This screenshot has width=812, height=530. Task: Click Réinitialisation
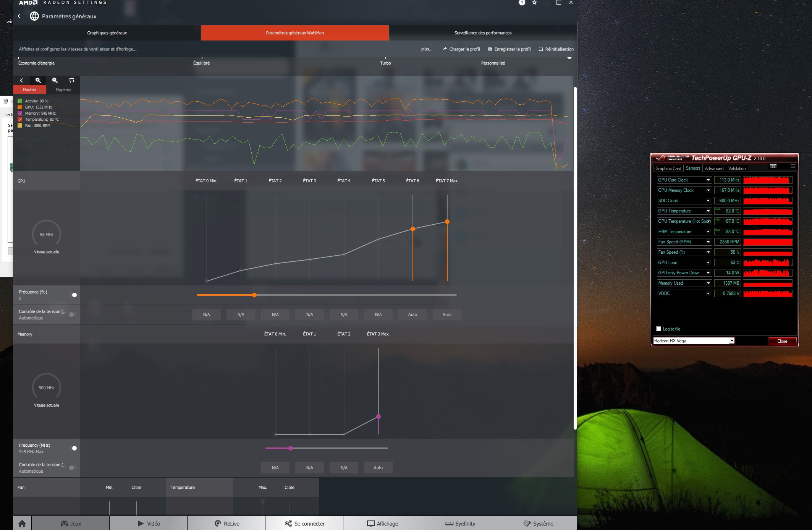pos(556,49)
